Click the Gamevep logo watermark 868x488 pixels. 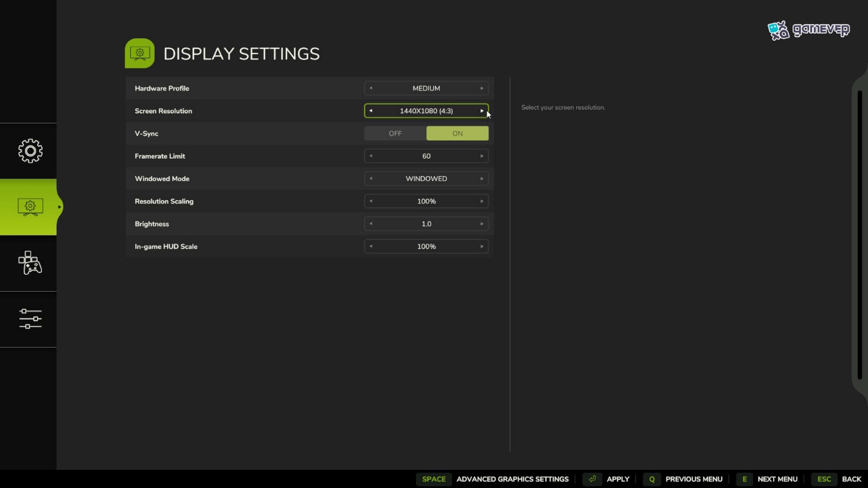[808, 30]
